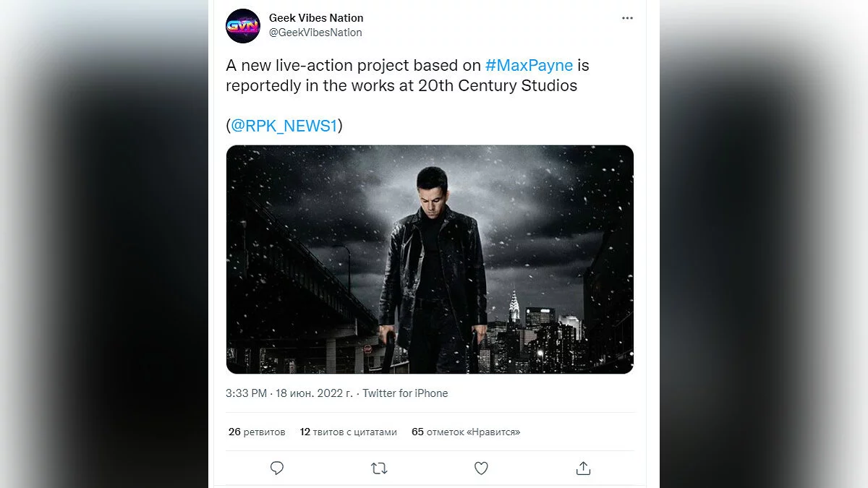The height and width of the screenshot is (488, 868).
Task: Click the man in leather coat in photo
Action: pyautogui.click(x=434, y=267)
